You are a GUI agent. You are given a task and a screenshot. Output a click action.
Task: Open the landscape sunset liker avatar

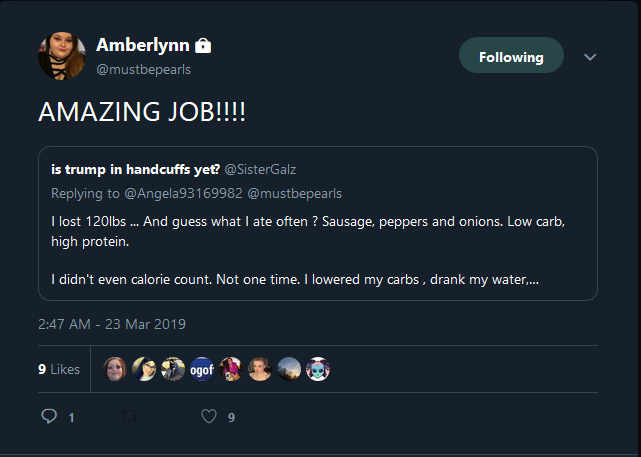289,369
